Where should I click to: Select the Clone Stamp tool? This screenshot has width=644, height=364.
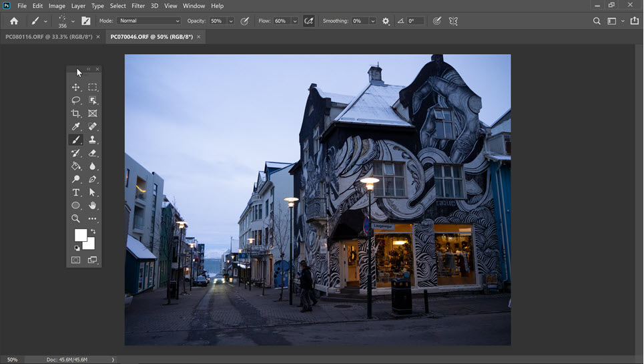tap(92, 140)
